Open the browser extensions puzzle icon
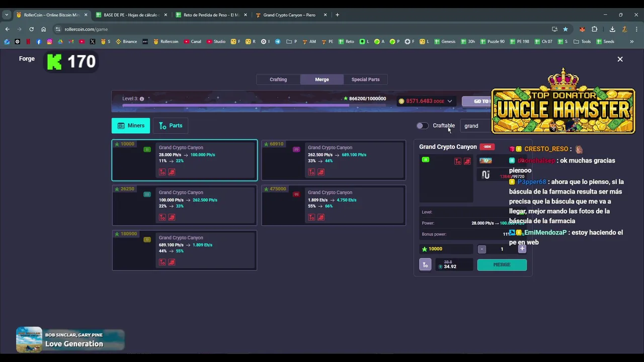This screenshot has width=644, height=362. click(x=594, y=29)
